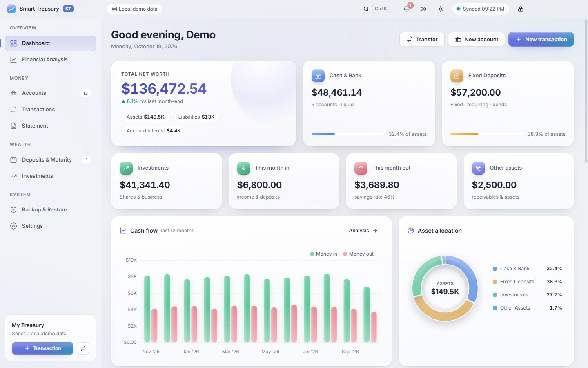
Task: Click the Cash & Bank card icon
Action: (318, 76)
